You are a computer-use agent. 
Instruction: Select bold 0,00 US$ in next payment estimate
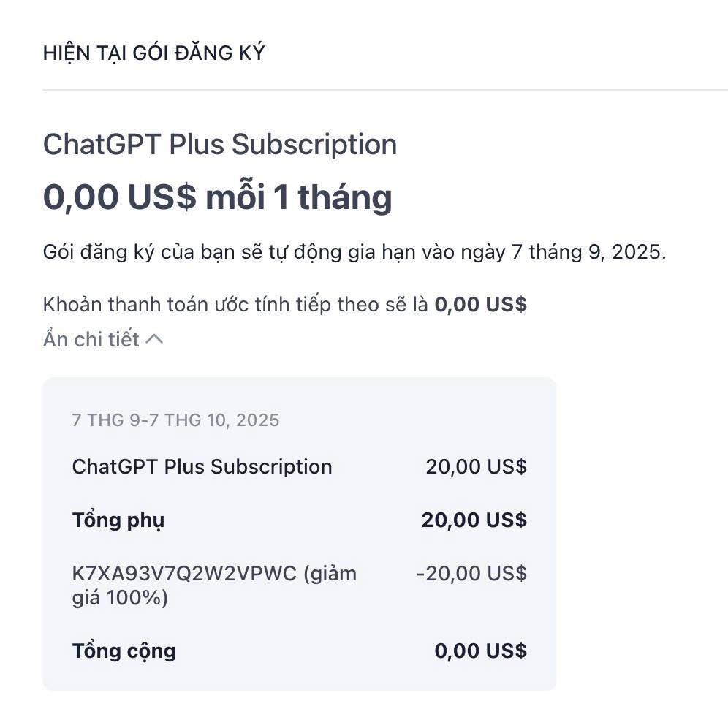click(x=480, y=304)
